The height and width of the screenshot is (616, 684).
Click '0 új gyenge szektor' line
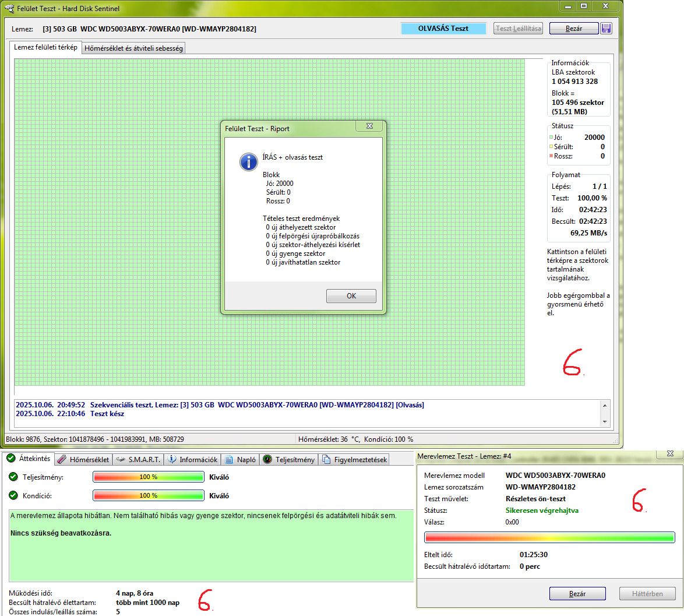pyautogui.click(x=295, y=254)
